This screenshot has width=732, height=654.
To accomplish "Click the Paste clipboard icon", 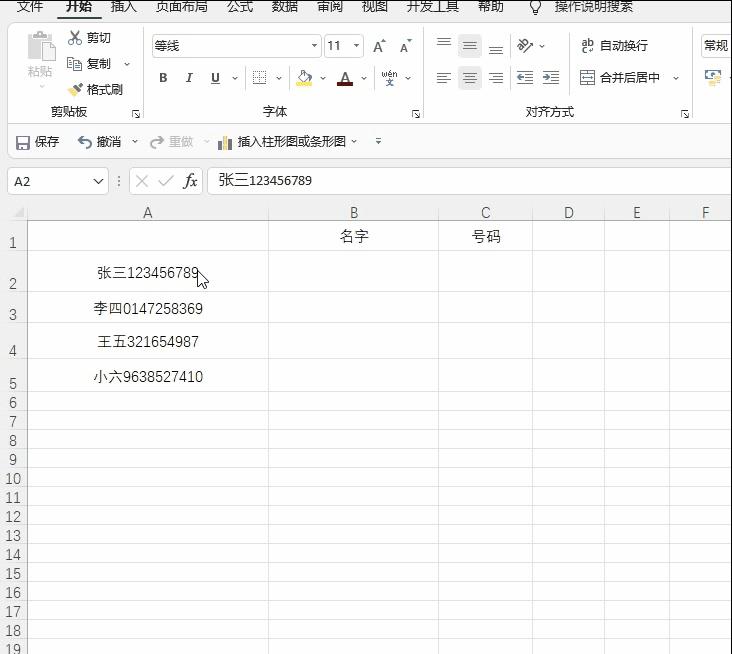I will coord(41,46).
